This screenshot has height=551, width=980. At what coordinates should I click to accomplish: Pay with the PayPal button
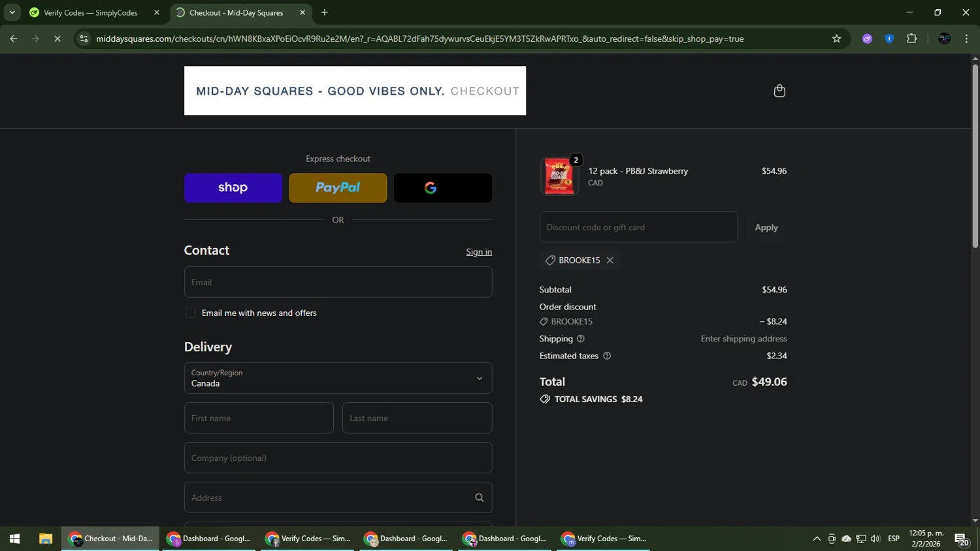click(x=338, y=188)
